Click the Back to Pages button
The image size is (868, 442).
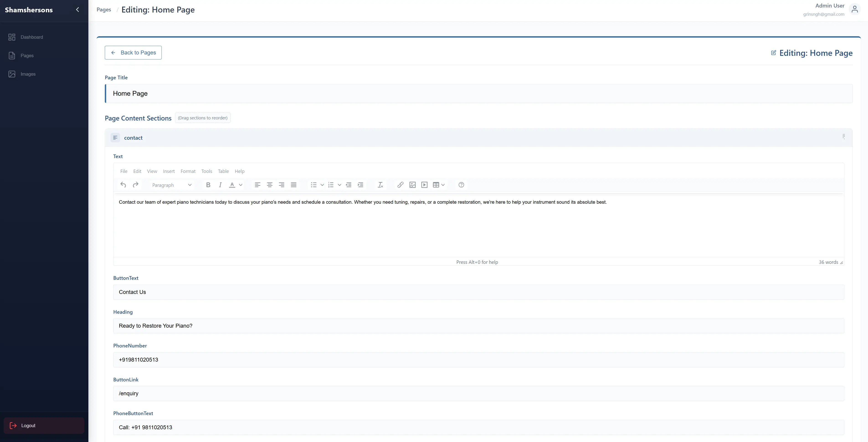click(133, 53)
